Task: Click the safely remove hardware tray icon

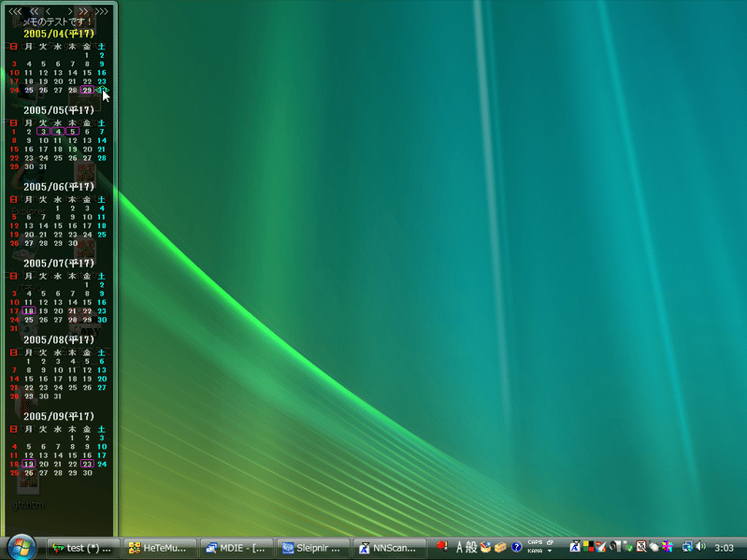Action: pos(628,547)
